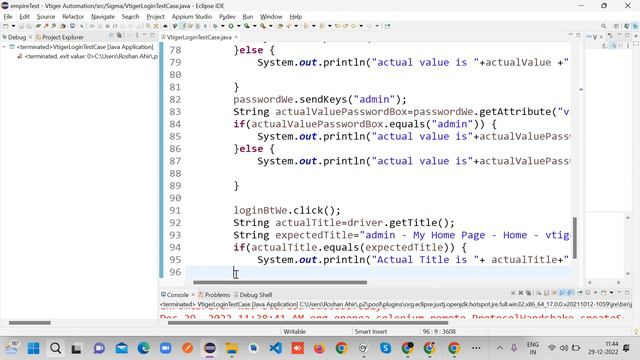Click the line number 96 gutter
The height and width of the screenshot is (360, 640).
pos(175,272)
